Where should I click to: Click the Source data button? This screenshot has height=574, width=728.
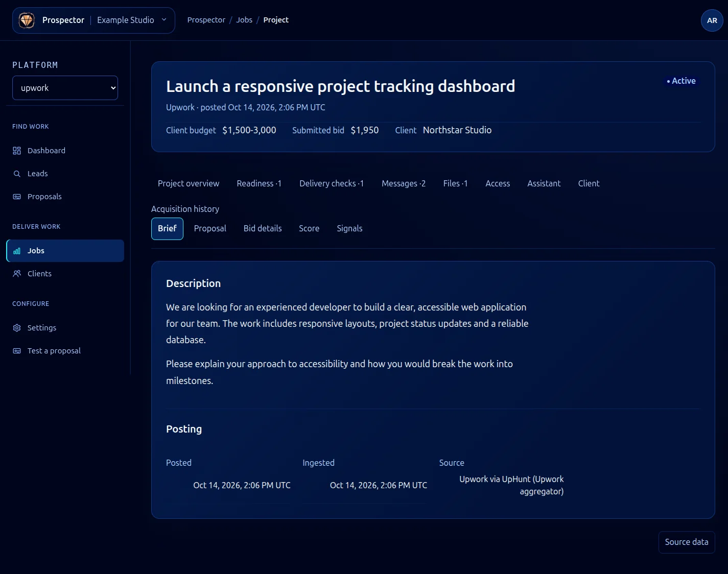686,542
